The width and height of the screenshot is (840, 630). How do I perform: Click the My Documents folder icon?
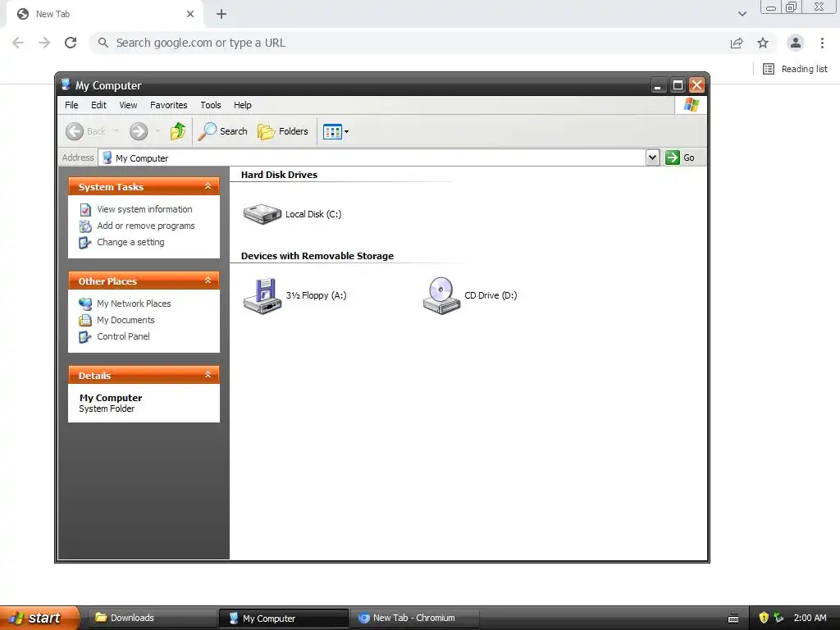85,321
